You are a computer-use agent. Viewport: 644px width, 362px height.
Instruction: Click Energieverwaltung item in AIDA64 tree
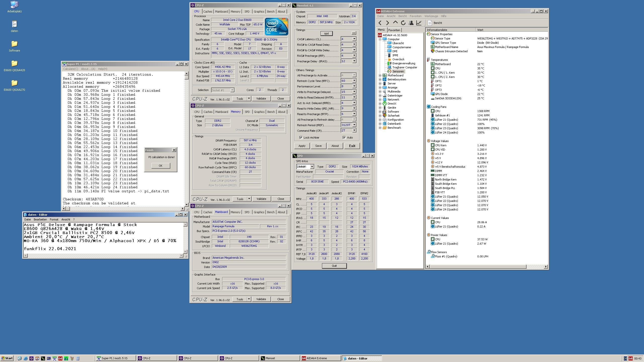pos(404,63)
